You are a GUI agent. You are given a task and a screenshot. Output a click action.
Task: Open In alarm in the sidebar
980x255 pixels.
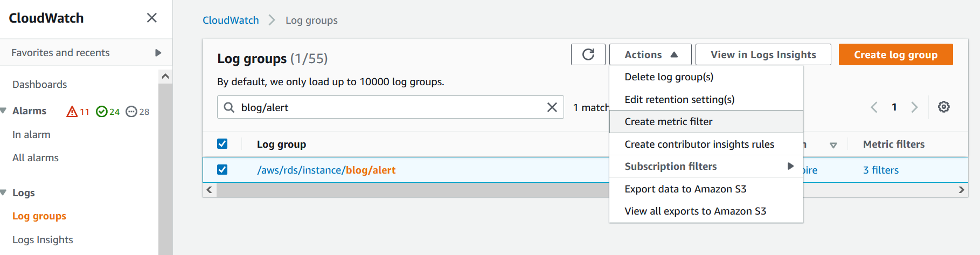tap(31, 135)
